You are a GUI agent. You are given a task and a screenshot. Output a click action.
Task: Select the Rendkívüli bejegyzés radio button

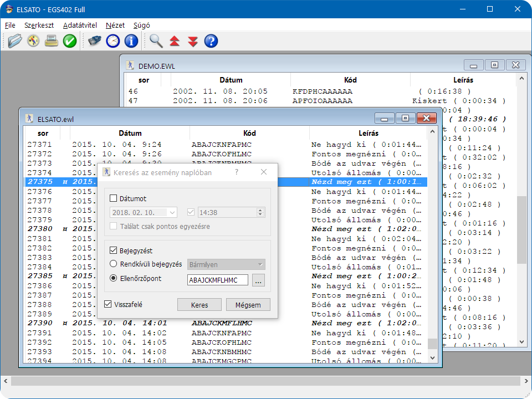point(114,264)
